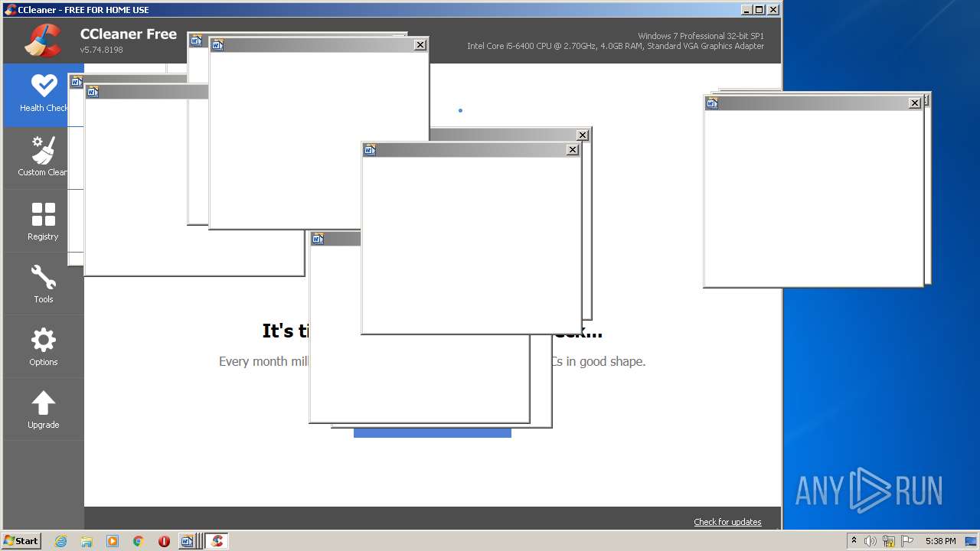Screen dimensions: 980x551
Task: Click the Word icon of right desktop popup
Action: [x=712, y=103]
